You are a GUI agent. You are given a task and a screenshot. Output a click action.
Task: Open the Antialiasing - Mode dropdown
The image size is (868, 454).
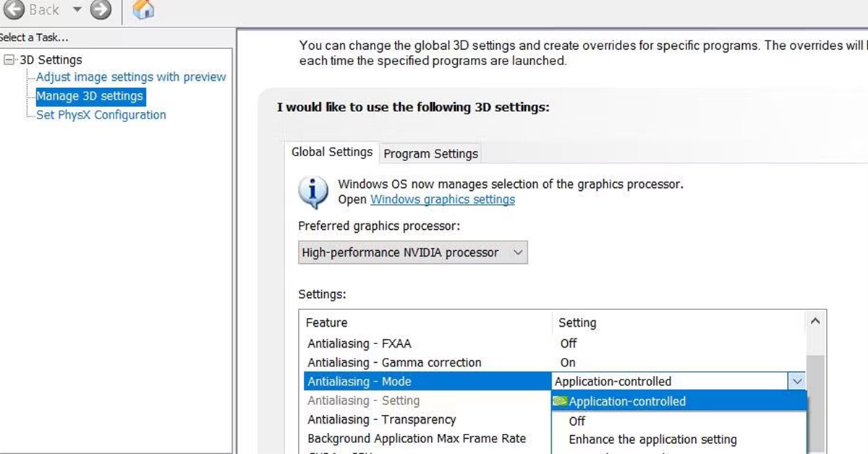pos(797,381)
